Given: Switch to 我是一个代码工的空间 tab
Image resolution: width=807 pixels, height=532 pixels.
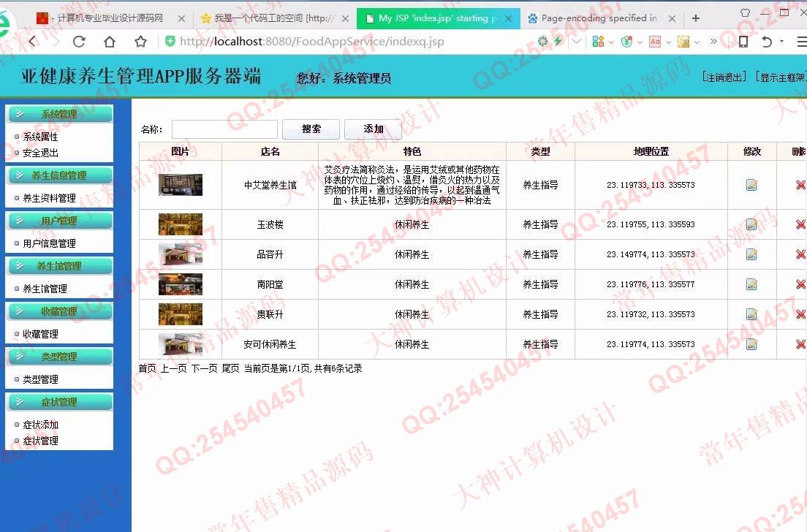Looking at the screenshot, I should point(274,18).
